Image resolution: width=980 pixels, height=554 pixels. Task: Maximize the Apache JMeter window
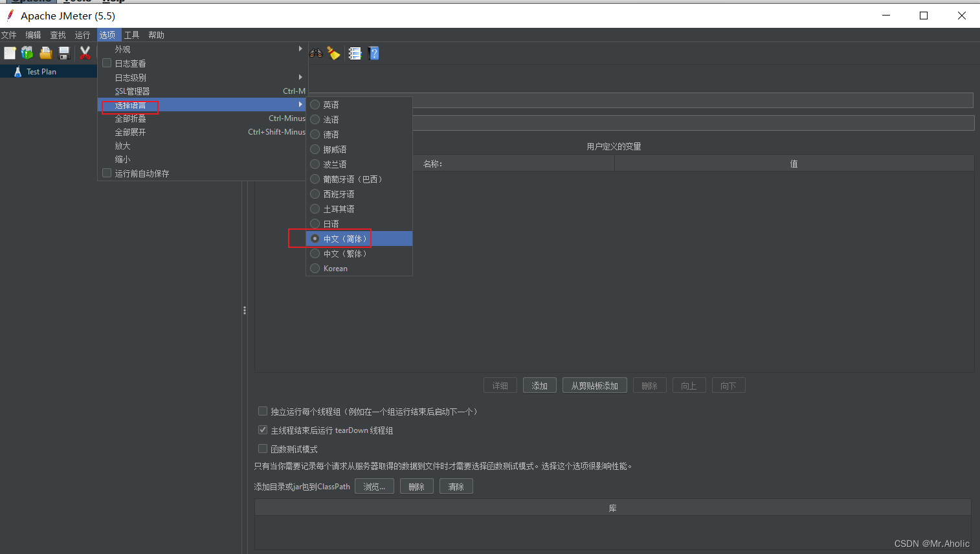click(924, 16)
